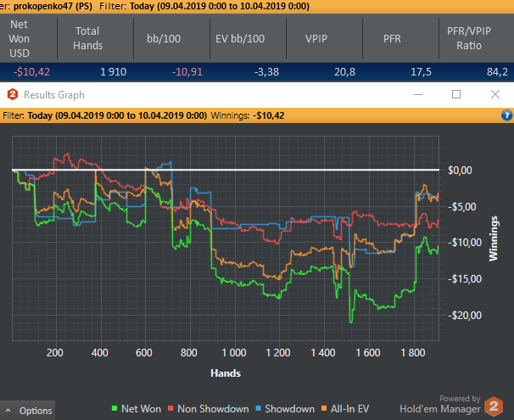This screenshot has width=514, height=420.
Task: Click the Hands x-axis label
Action: coord(226,373)
